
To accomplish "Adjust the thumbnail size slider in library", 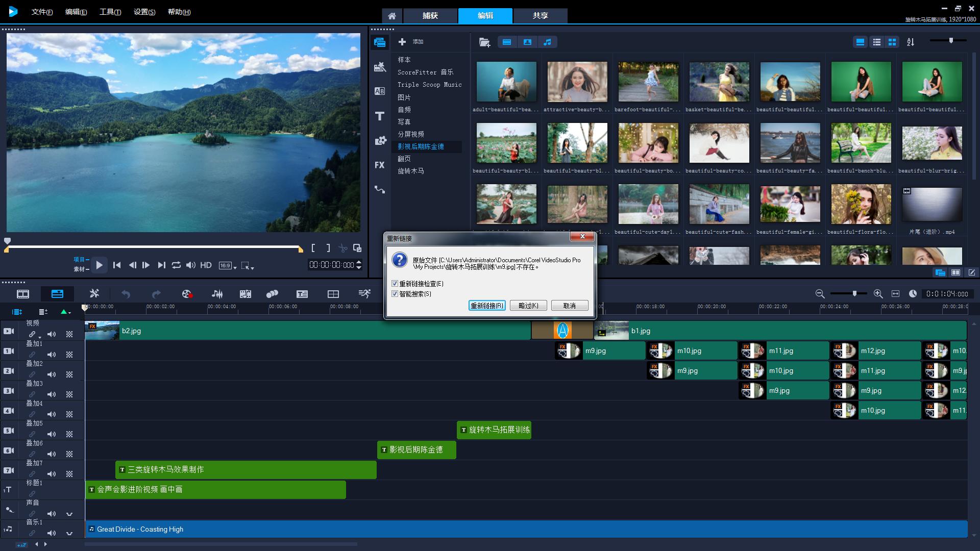I will 951,40.
